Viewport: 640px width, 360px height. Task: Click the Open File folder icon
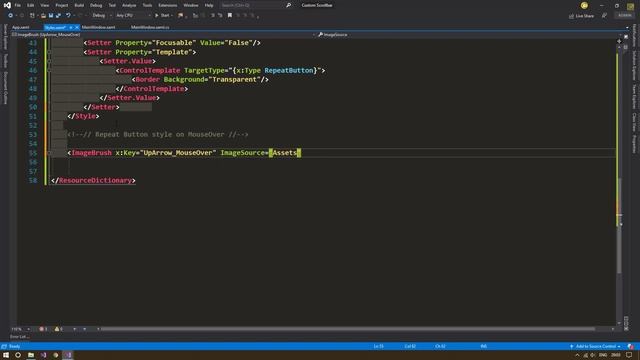pyautogui.click(x=43, y=16)
